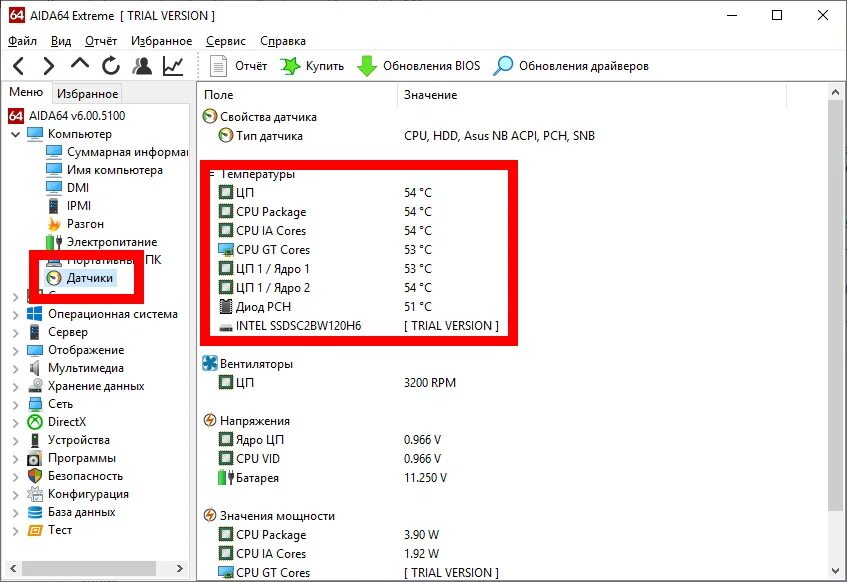Expand the Мультимедиа node
The width and height of the screenshot is (847, 582).
point(15,369)
